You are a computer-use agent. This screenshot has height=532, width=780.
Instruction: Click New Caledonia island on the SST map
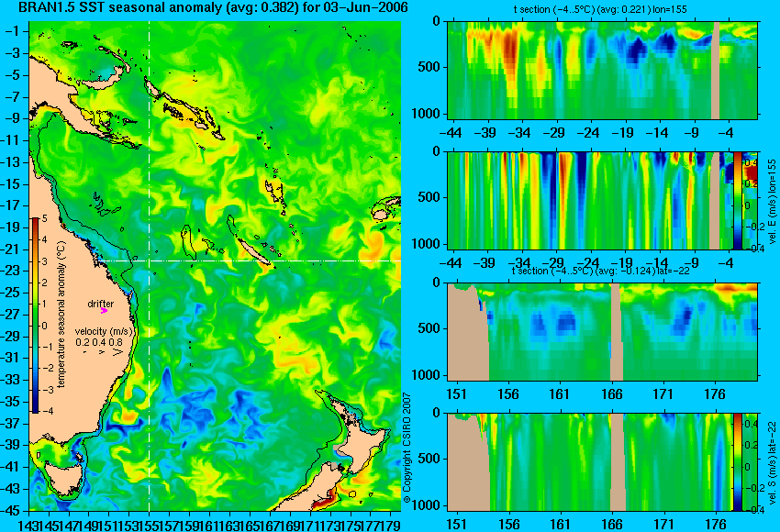tap(253, 251)
